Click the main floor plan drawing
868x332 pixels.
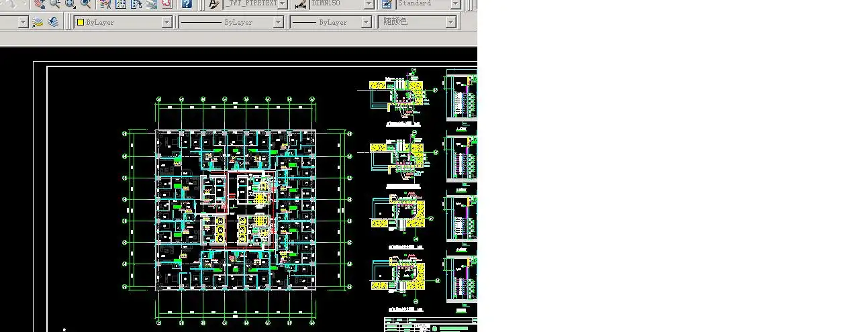[x=236, y=210]
